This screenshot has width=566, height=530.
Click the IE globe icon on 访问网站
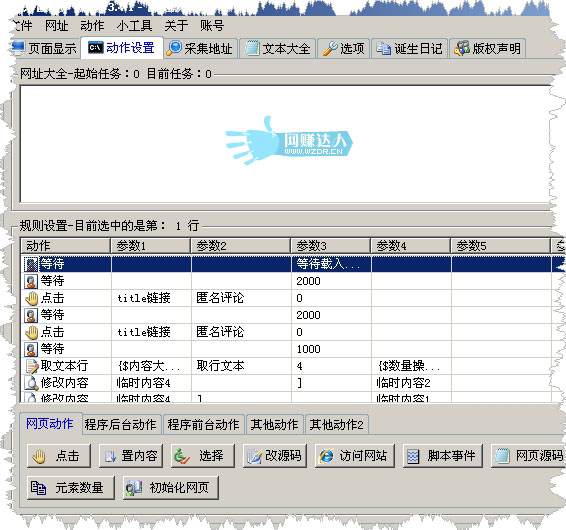point(326,456)
